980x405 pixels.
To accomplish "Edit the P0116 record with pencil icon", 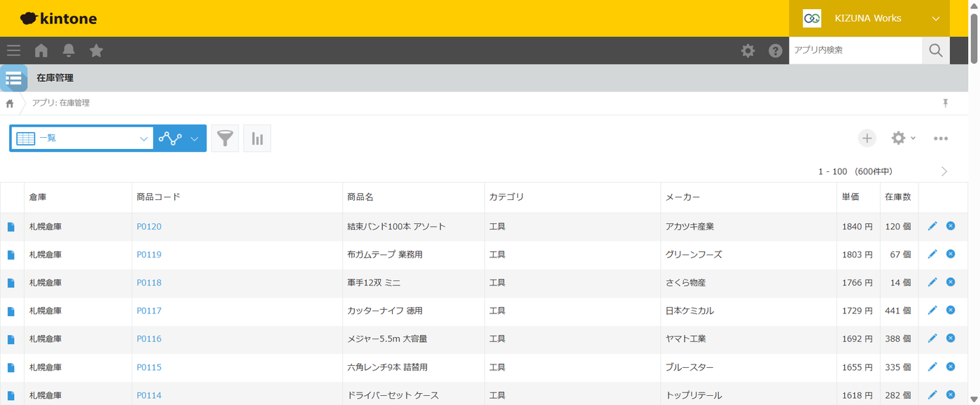I will pyautogui.click(x=932, y=338).
